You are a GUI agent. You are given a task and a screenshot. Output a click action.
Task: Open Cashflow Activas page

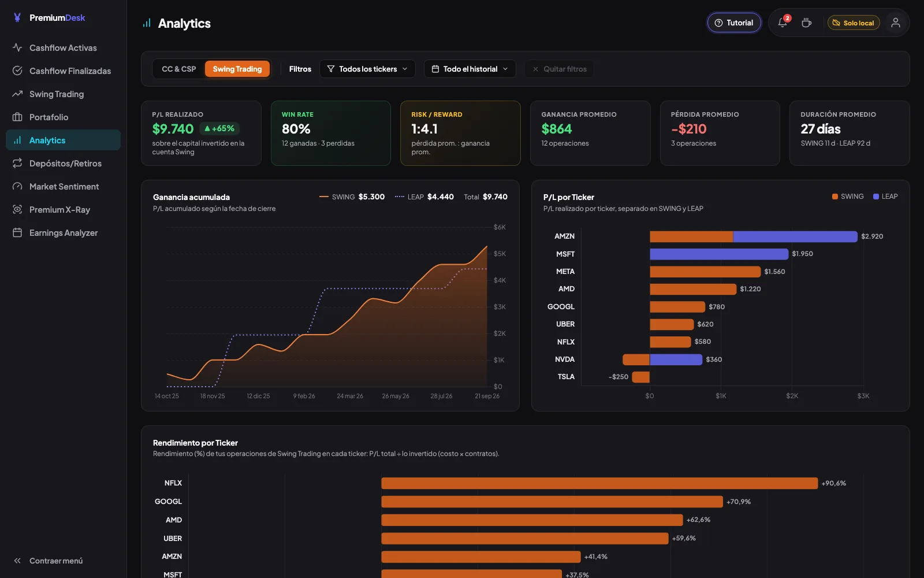click(x=63, y=47)
